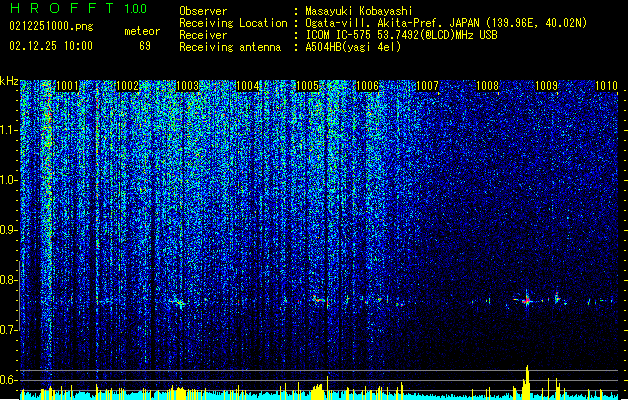The width and height of the screenshot is (629, 400).
Task: Click the 1003 time marker
Action: pyautogui.click(x=187, y=86)
